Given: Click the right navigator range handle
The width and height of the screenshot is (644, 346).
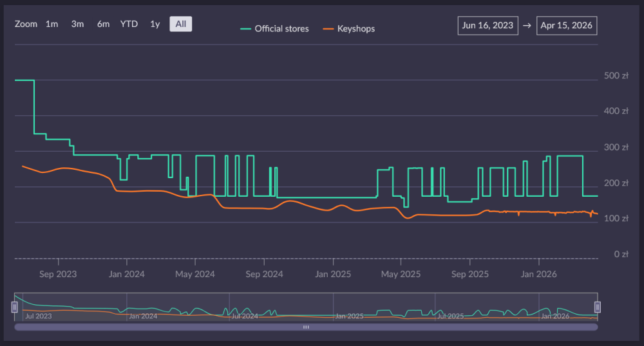Looking at the screenshot, I should click(597, 307).
